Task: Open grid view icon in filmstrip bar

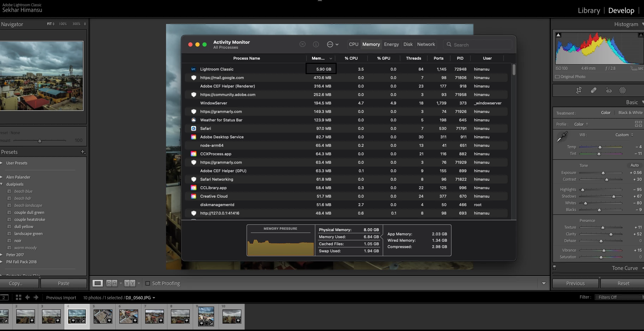Action: pyautogui.click(x=18, y=297)
